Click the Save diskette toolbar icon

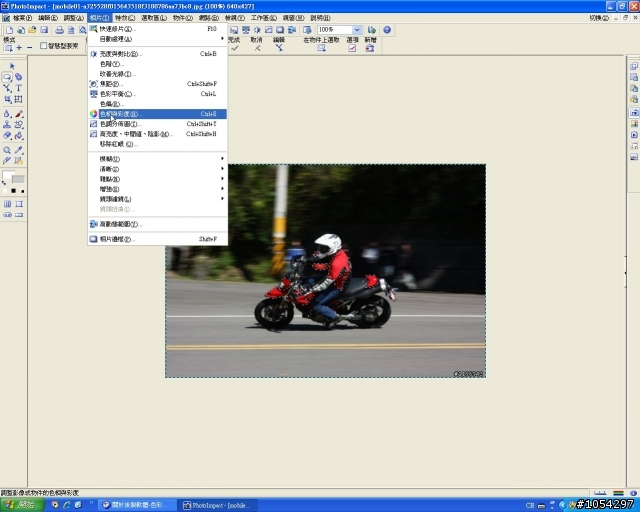(44, 30)
